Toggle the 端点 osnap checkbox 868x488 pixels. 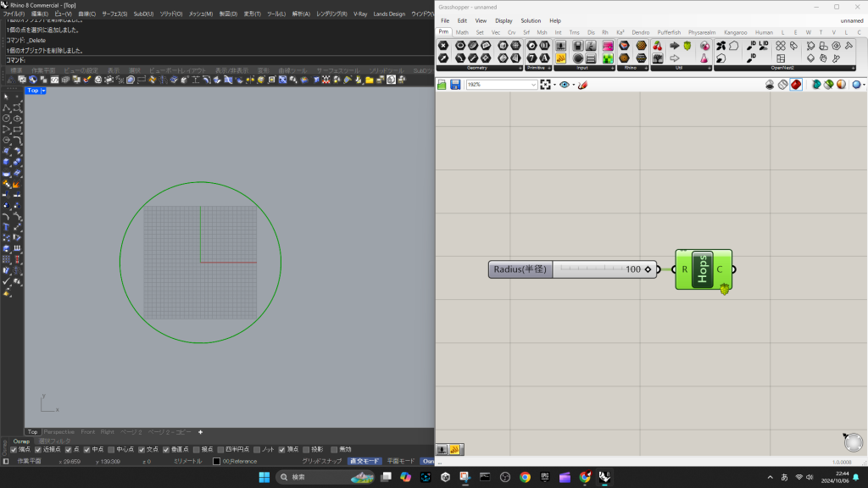point(14,449)
